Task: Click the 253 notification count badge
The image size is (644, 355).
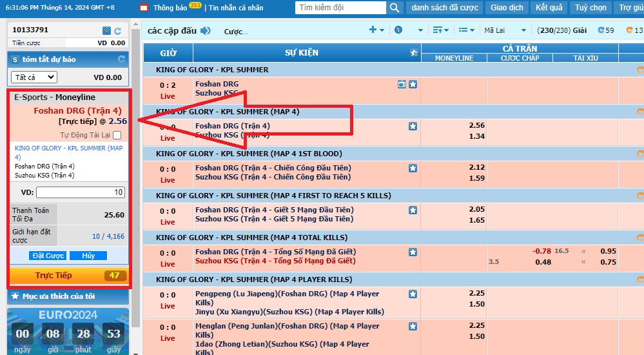Action: (195, 5)
